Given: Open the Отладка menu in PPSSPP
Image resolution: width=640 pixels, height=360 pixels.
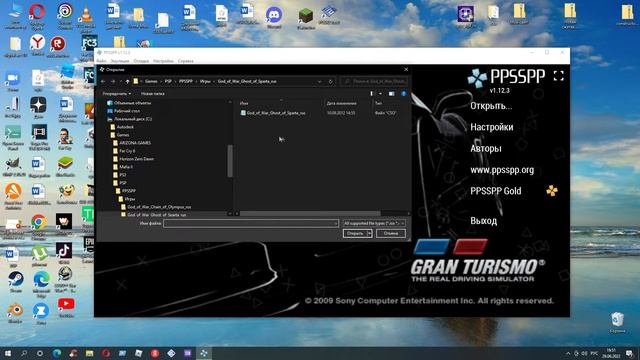Looking at the screenshot, I should [x=141, y=61].
